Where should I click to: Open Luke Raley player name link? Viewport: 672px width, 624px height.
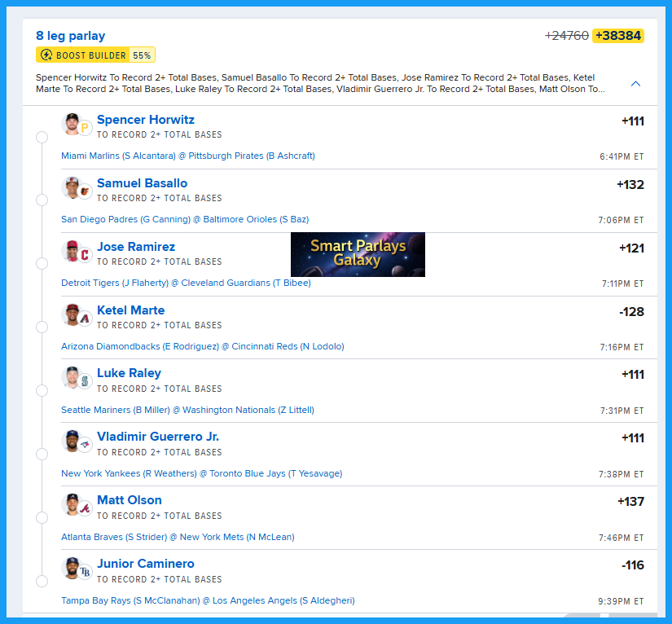tap(129, 373)
